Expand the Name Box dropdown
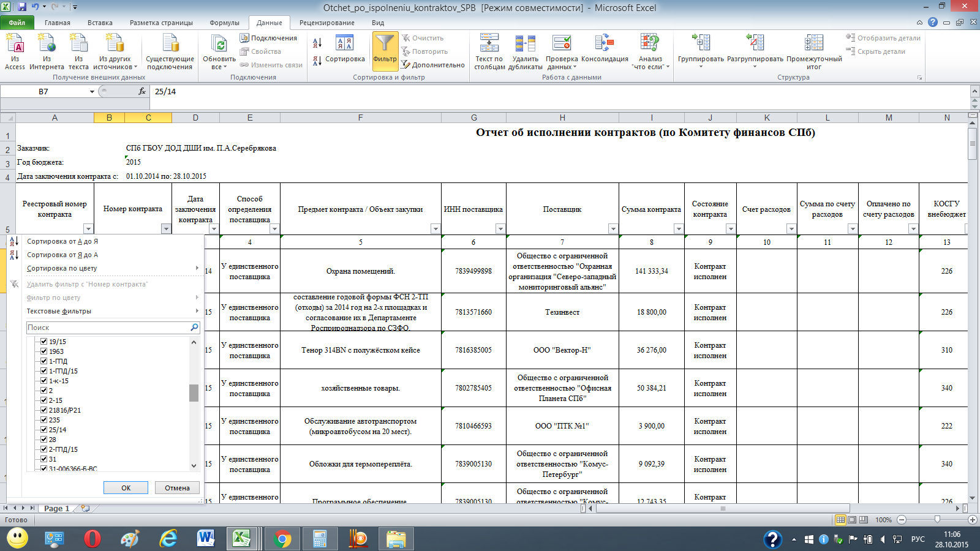 (x=92, y=91)
